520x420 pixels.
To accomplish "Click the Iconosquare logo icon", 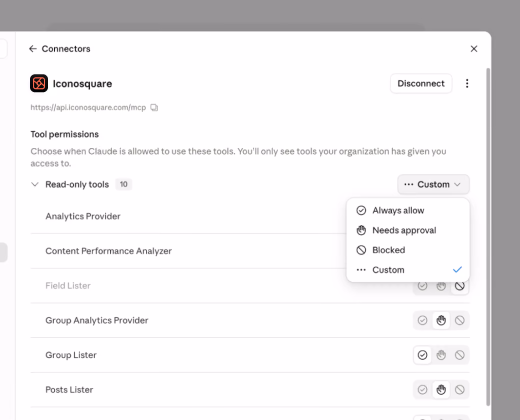I will pyautogui.click(x=39, y=83).
